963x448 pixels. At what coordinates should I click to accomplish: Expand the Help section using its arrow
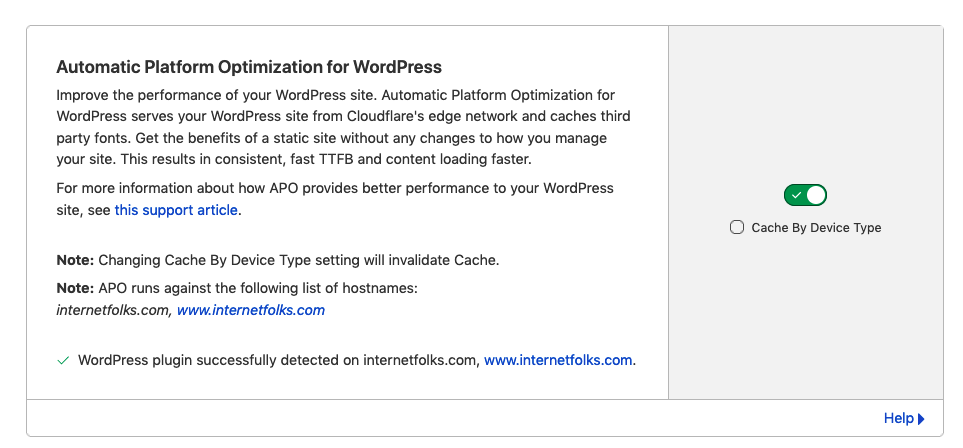921,419
